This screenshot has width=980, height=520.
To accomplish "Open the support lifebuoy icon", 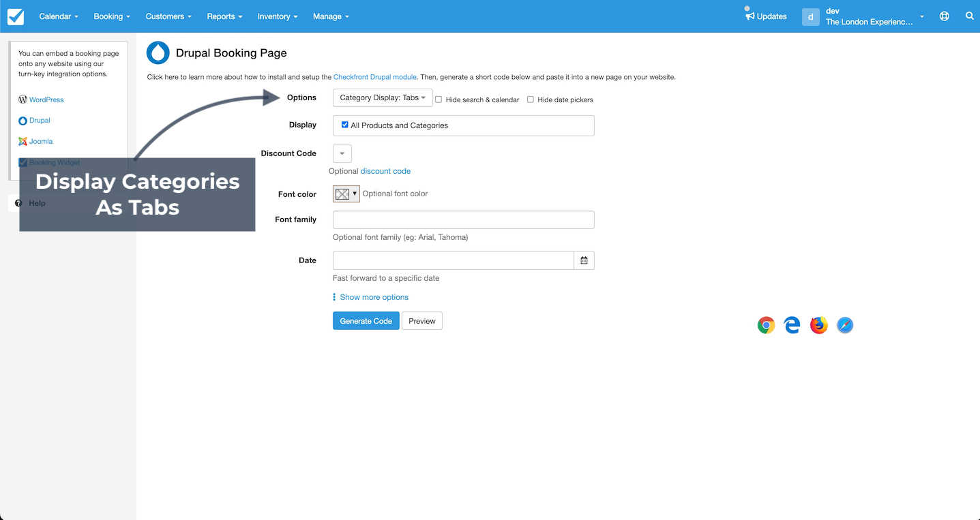I will 945,16.
